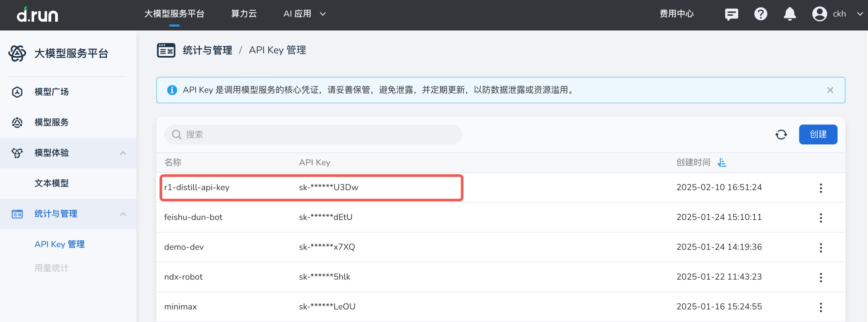Dismiss the API Key info banner
Image resolution: width=868 pixels, height=322 pixels.
click(x=830, y=90)
